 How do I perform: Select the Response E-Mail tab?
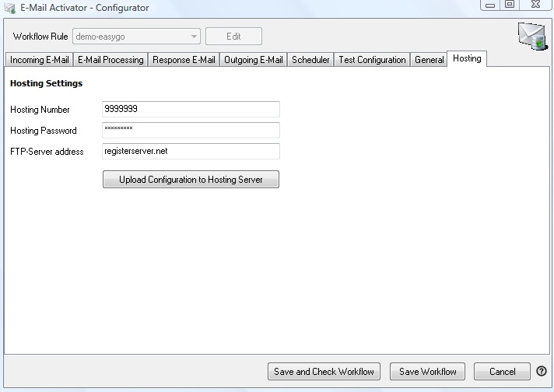pyautogui.click(x=184, y=60)
